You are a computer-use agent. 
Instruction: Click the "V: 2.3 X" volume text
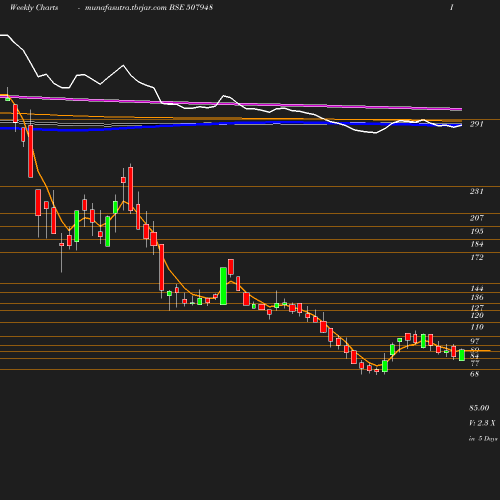[482, 423]
